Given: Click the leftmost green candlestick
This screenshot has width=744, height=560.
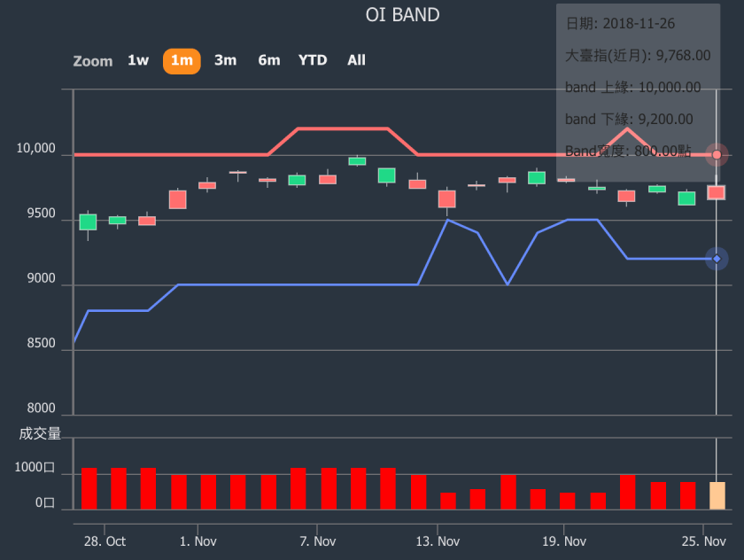Looking at the screenshot, I should tap(88, 222).
